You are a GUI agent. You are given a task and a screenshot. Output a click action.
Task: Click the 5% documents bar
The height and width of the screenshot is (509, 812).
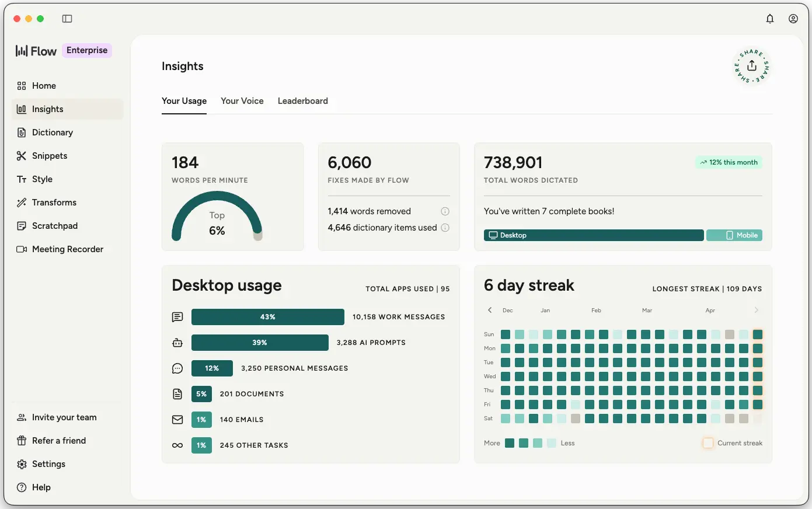(201, 394)
